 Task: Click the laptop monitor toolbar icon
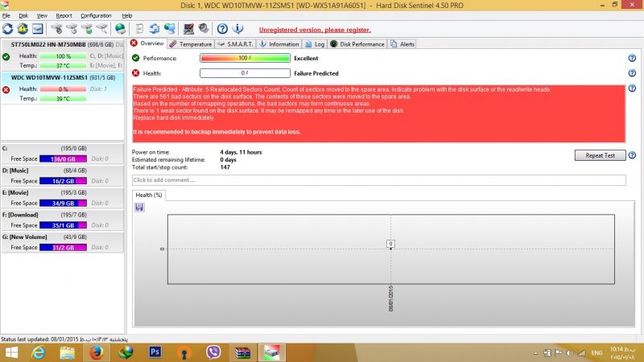pyautogui.click(x=188, y=29)
